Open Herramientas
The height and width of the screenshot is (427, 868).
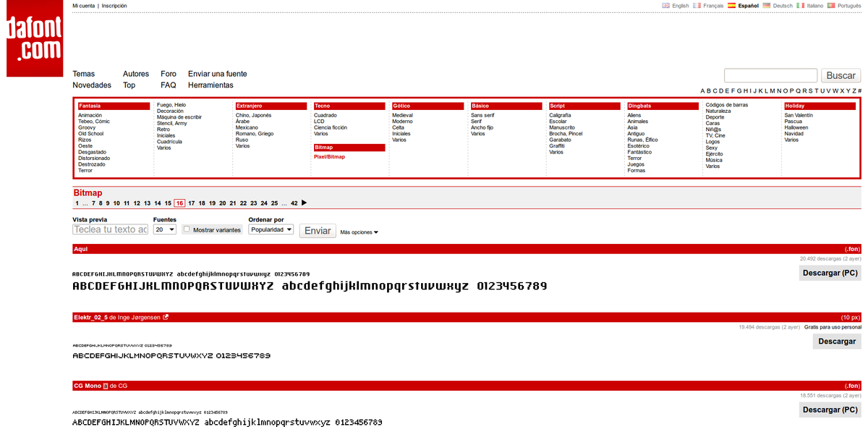(210, 85)
